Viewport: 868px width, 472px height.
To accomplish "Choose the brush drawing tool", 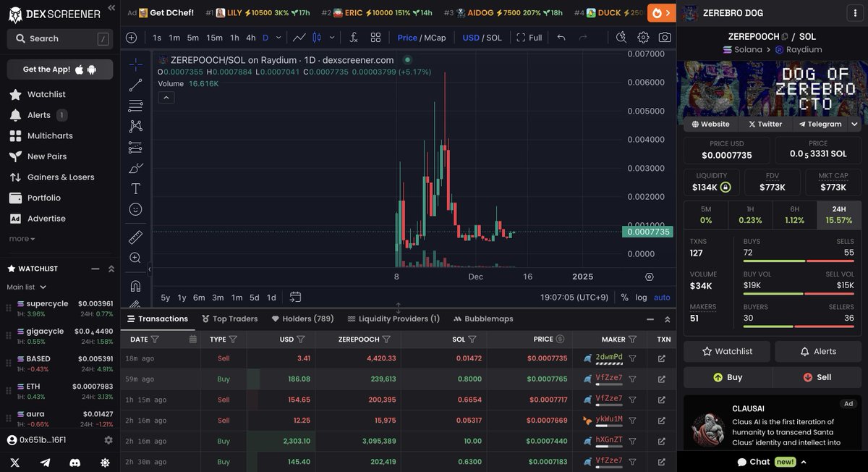I will (135, 168).
